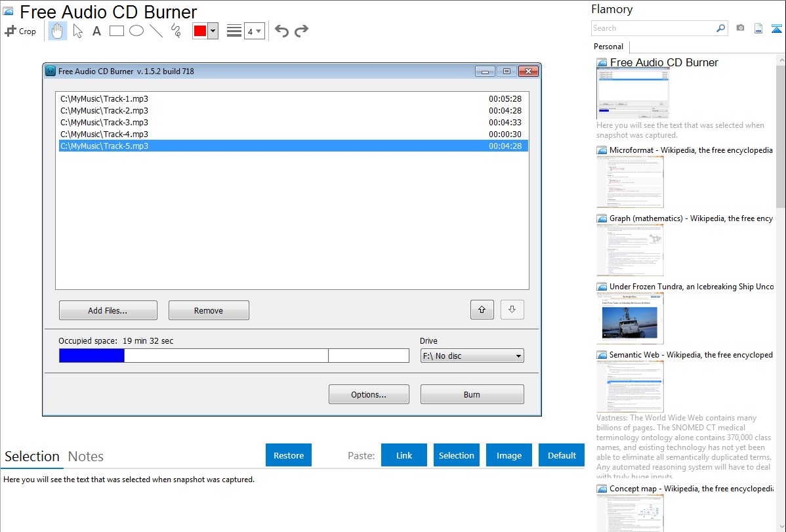Screen dimensions: 786x532
Task: Switch to the Selection tab
Action: click(x=32, y=457)
